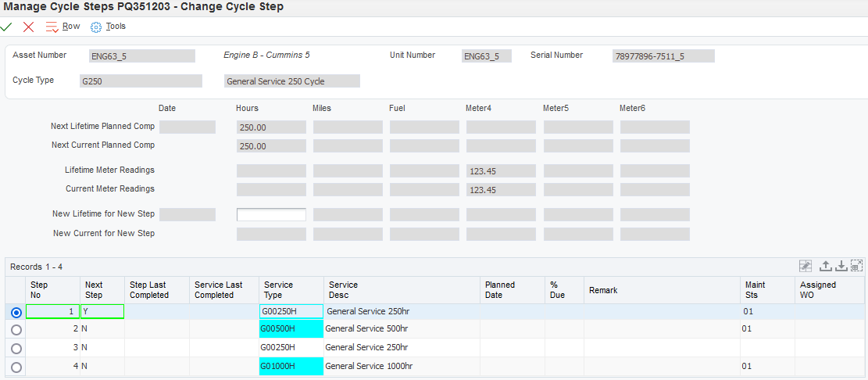Viewport: 868px width, 380px height.
Task: Click the red Cancel X icon
Action: point(29,27)
